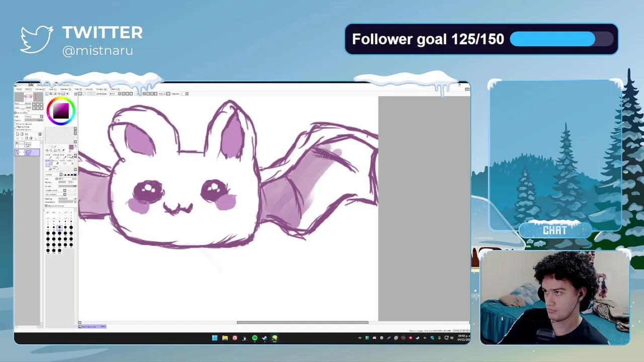Image resolution: width=644 pixels, height=362 pixels.
Task: Enable the Clipping Group checkbox
Action: point(16,127)
